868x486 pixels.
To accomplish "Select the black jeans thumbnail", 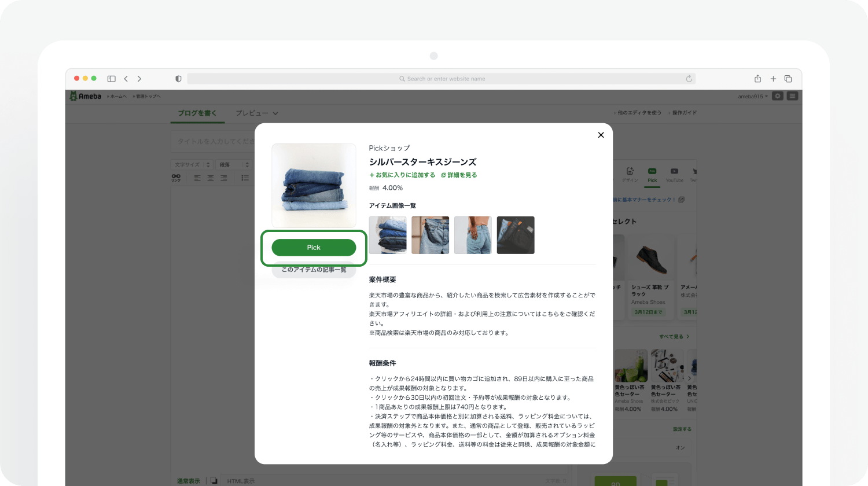I will click(516, 235).
